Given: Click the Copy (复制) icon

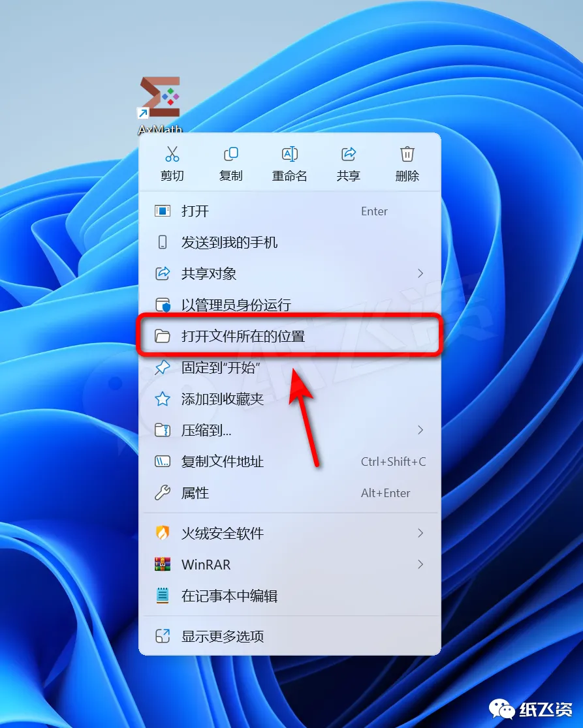Looking at the screenshot, I should tap(231, 154).
